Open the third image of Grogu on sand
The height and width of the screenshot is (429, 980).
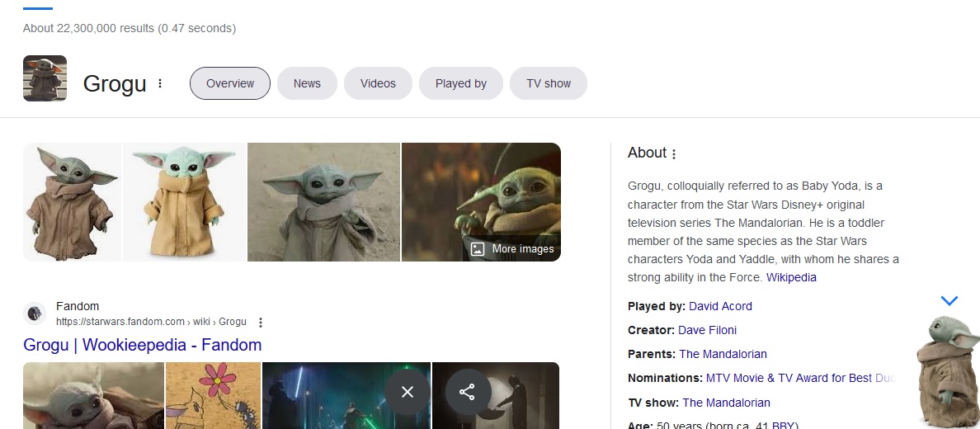pos(323,202)
